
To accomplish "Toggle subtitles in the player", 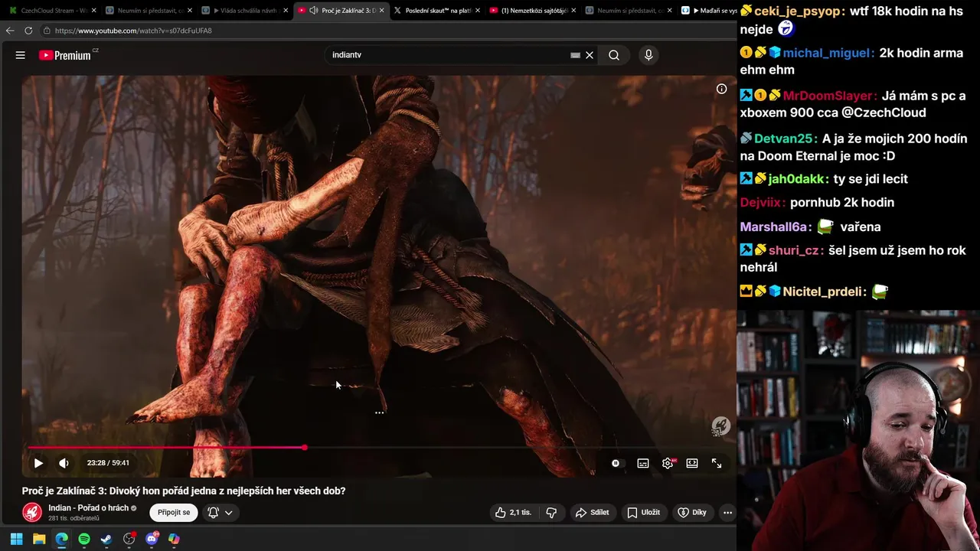I will point(643,463).
